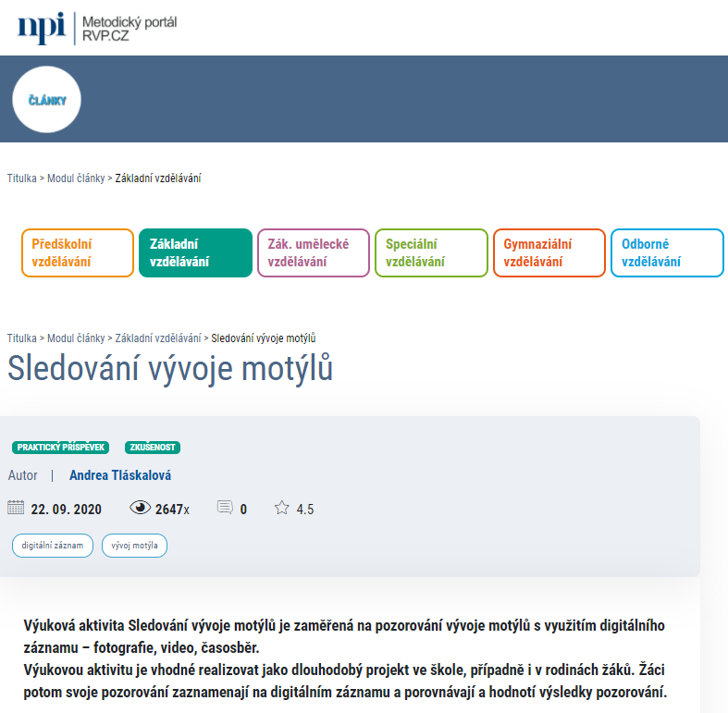
Task: Click Metodický portál RVP.CZ header text
Action: click(129, 28)
